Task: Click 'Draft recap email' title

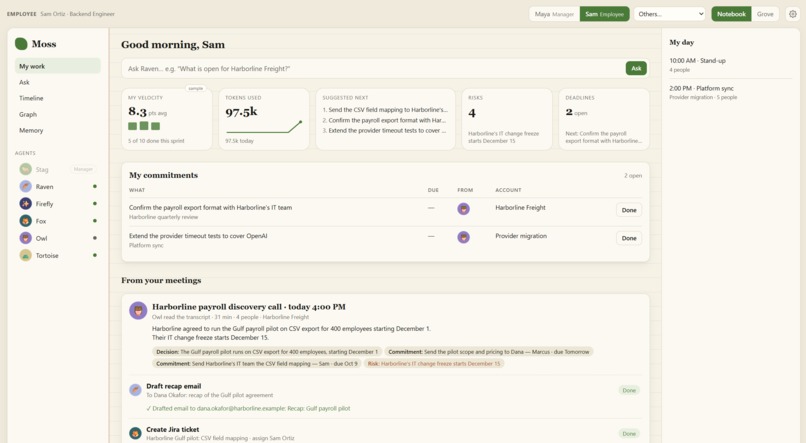Action: coord(174,386)
